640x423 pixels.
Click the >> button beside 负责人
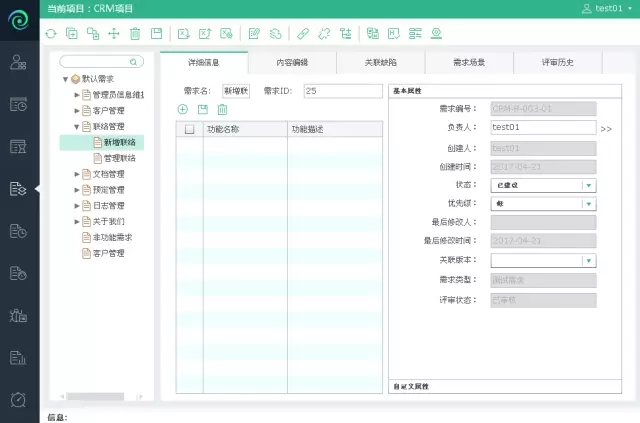(x=606, y=129)
